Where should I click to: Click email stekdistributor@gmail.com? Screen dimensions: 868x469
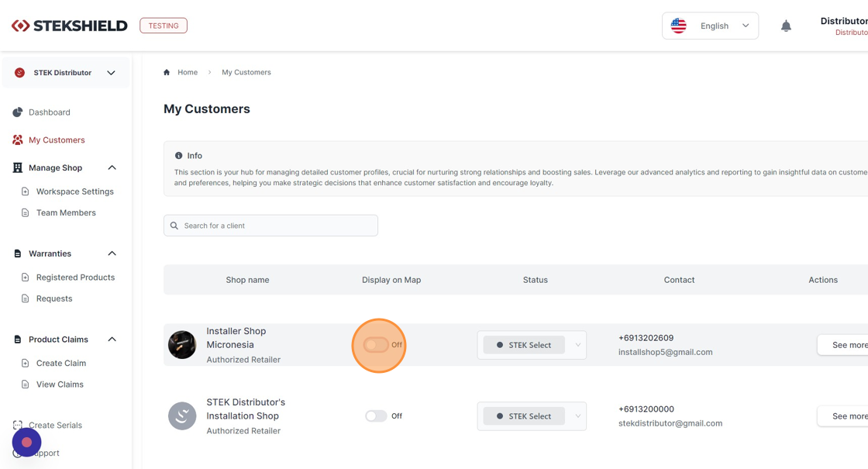(670, 423)
